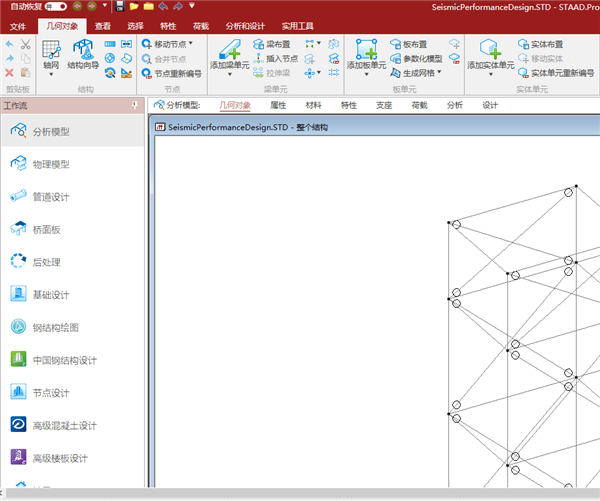
Task: Switch to the 分析和设计 ribbon tab
Action: (x=245, y=26)
